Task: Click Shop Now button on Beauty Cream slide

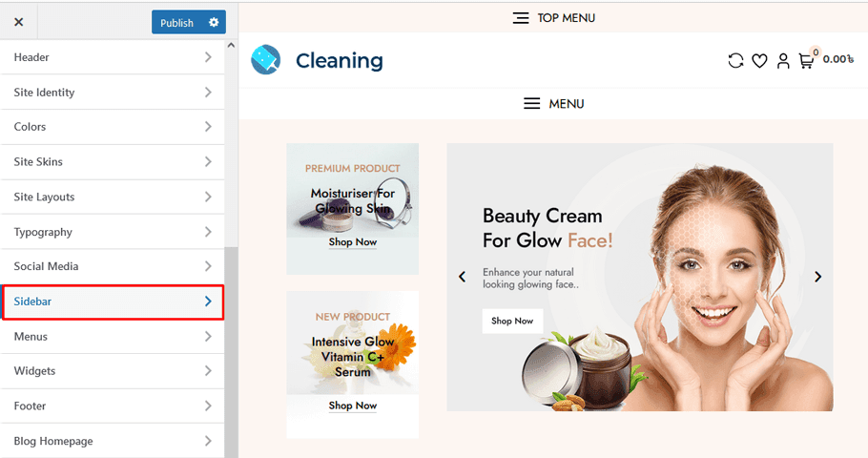Action: click(x=512, y=321)
